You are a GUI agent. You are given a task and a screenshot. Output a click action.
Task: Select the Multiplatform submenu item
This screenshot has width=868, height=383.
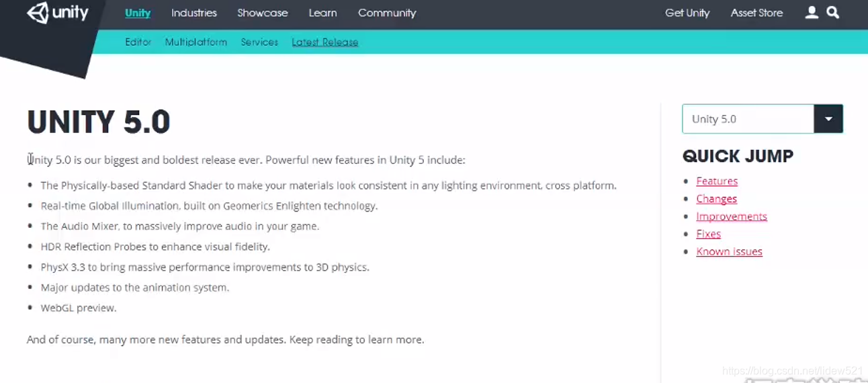pyautogui.click(x=196, y=42)
